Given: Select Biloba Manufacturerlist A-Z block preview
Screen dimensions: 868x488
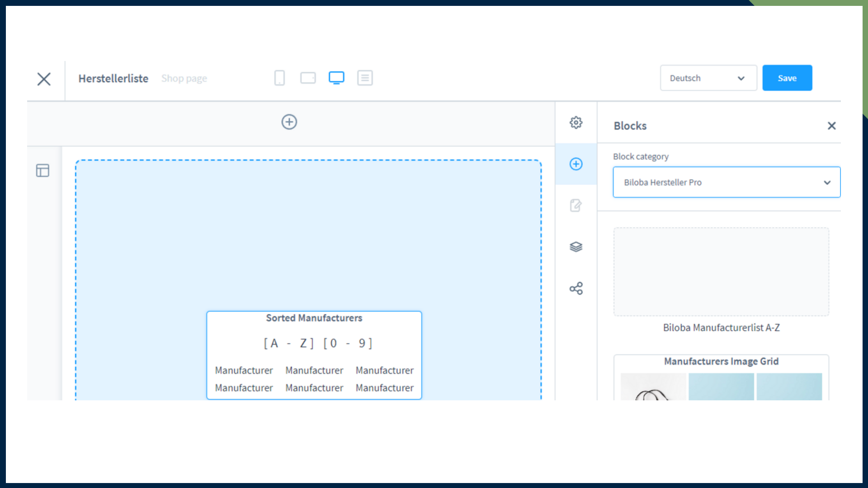Looking at the screenshot, I should [721, 272].
